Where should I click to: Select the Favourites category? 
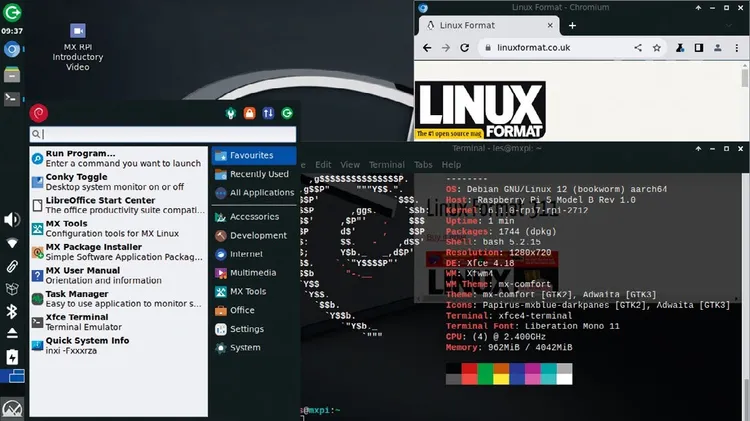pos(254,155)
